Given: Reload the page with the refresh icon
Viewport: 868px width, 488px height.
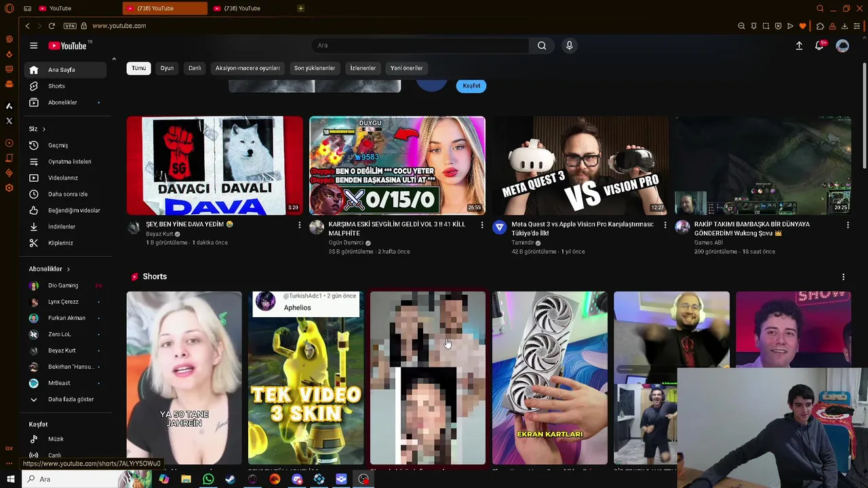Looking at the screenshot, I should (52, 26).
